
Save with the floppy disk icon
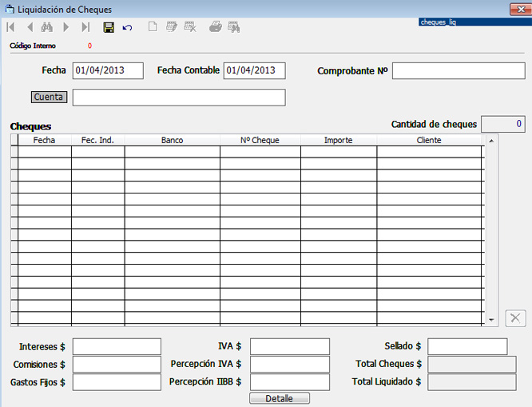click(x=109, y=27)
